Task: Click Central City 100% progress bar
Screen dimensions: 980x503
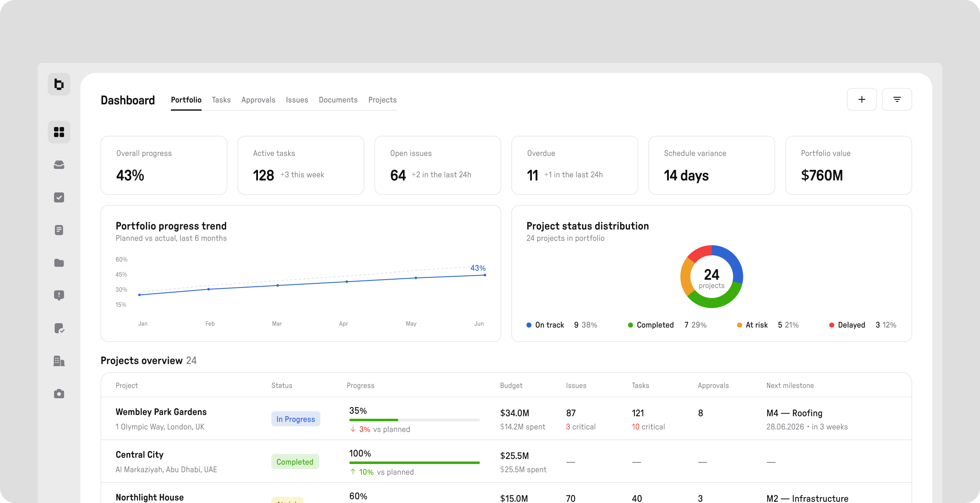Action: pyautogui.click(x=414, y=462)
